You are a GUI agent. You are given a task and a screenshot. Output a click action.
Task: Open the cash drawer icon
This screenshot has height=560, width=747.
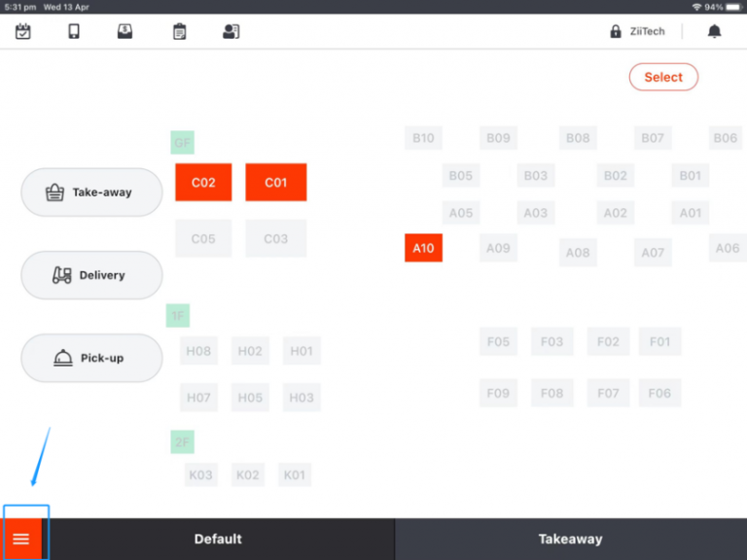124,31
